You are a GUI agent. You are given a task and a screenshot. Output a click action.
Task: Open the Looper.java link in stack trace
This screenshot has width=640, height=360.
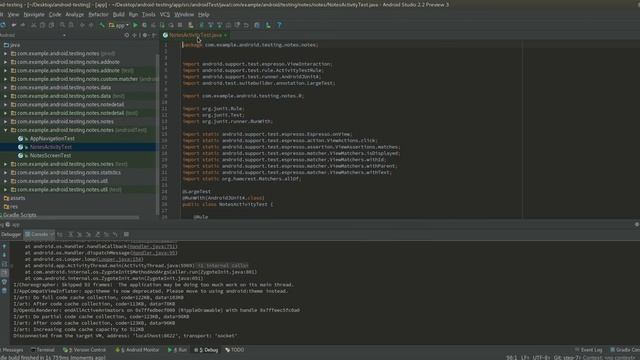pos(120,260)
